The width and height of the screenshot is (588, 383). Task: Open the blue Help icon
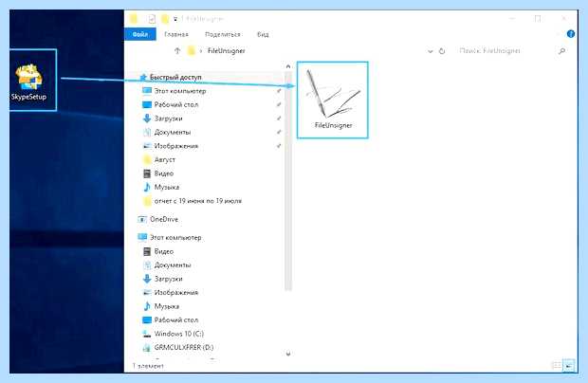click(x=571, y=34)
